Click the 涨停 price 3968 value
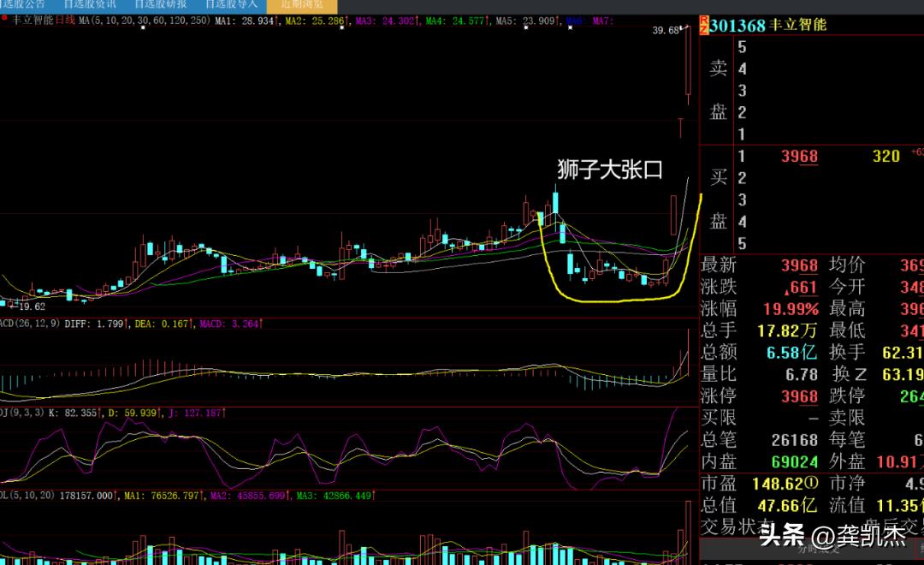The width and height of the screenshot is (924, 565). pyautogui.click(x=799, y=396)
